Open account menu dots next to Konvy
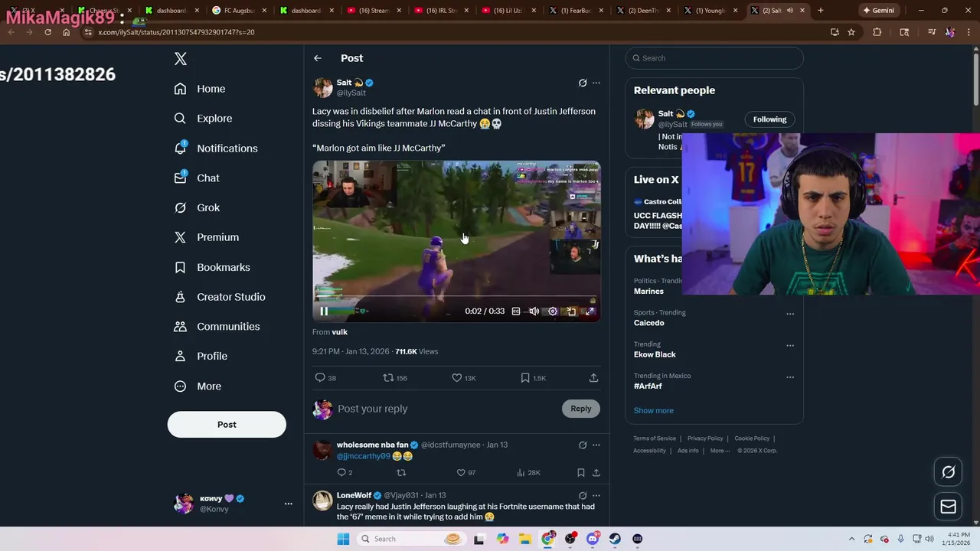 (289, 504)
